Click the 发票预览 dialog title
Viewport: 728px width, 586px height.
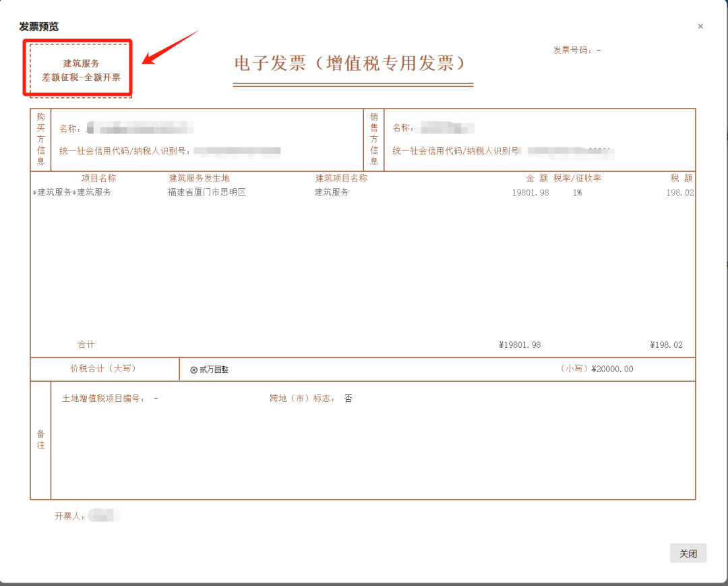click(37, 26)
